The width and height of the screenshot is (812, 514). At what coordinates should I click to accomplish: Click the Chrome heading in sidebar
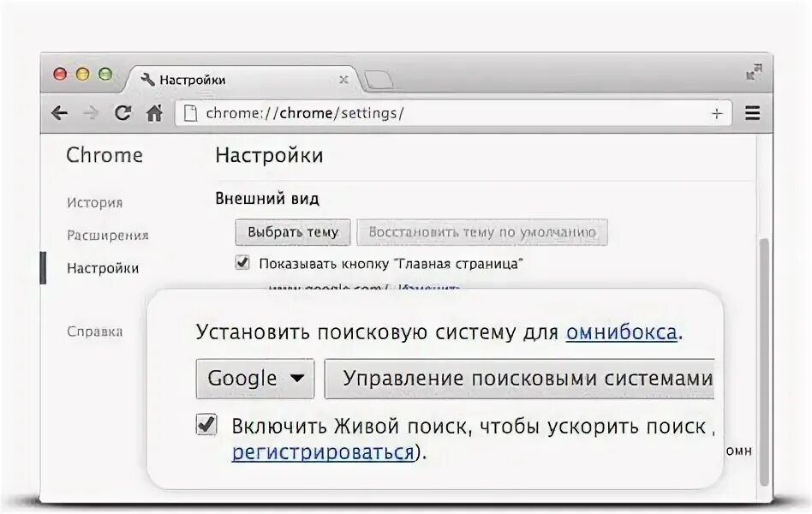(104, 155)
